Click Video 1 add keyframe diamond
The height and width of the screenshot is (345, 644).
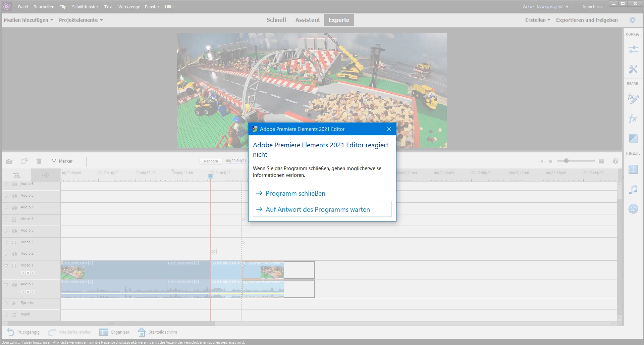pyautogui.click(x=28, y=273)
